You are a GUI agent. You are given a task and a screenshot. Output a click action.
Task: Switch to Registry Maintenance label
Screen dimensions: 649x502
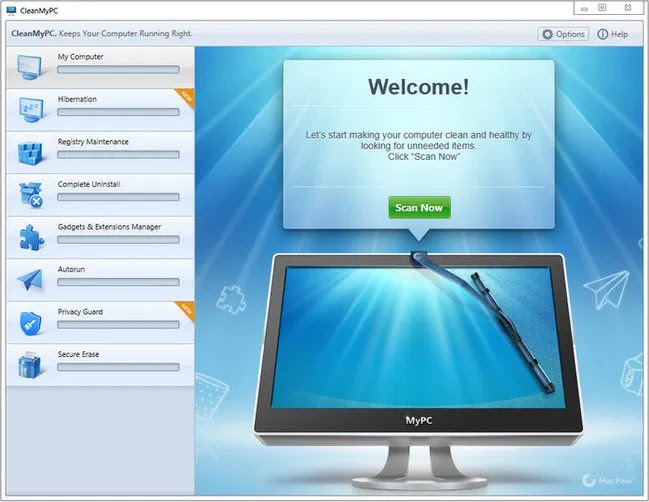click(x=93, y=142)
